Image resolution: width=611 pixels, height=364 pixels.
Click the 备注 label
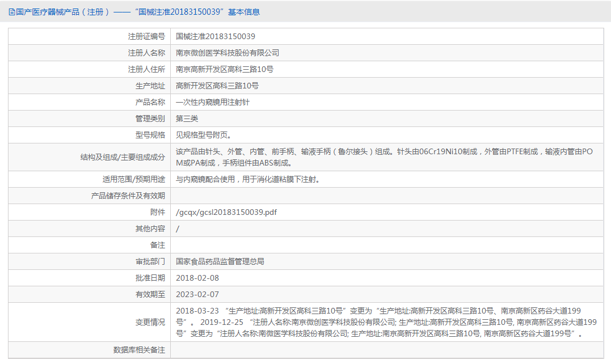(x=157, y=245)
